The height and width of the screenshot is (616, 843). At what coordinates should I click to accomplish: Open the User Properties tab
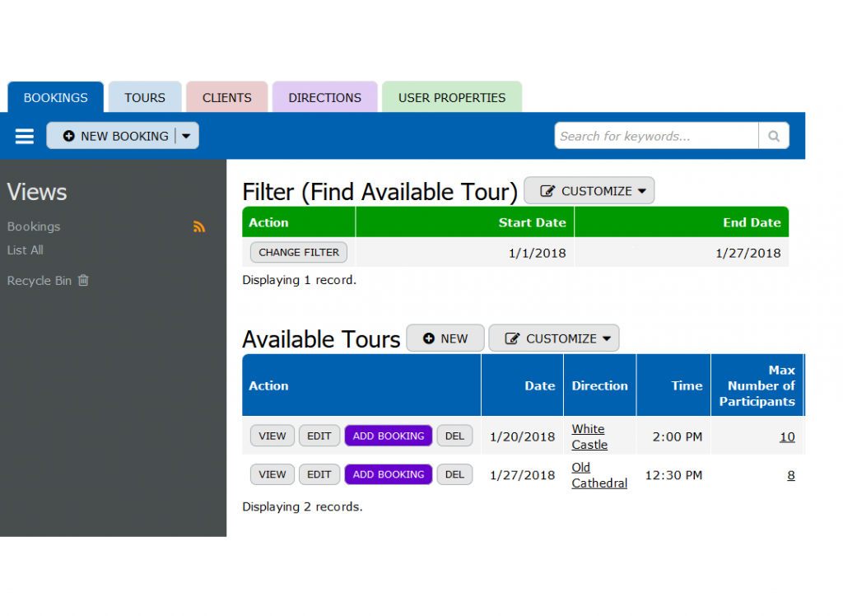[452, 97]
